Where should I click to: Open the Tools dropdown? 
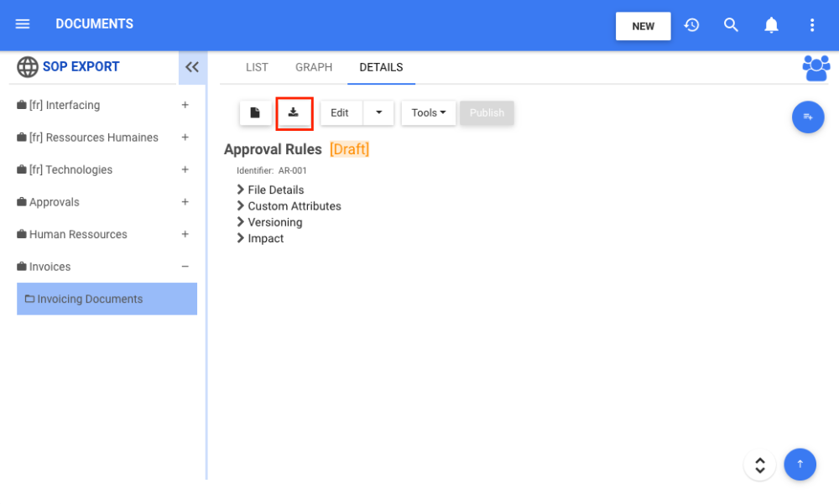tap(428, 113)
